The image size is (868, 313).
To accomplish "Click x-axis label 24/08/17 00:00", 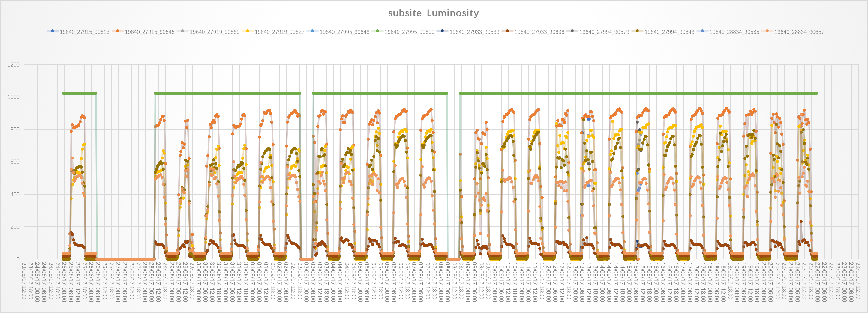I will click(38, 282).
